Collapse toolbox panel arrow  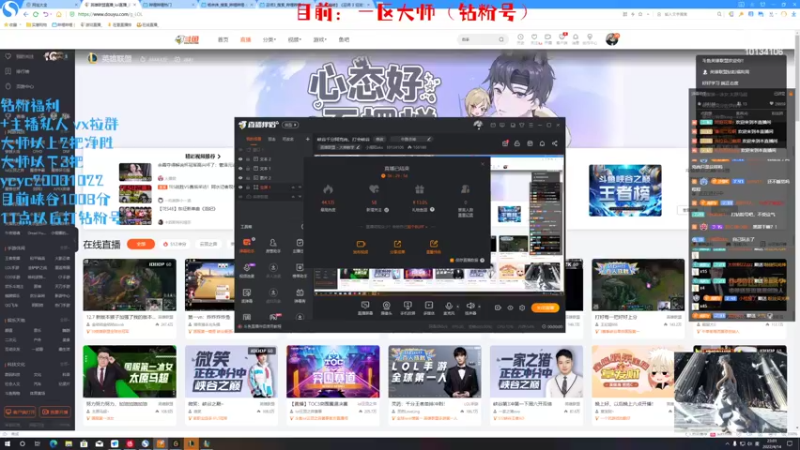(x=302, y=227)
